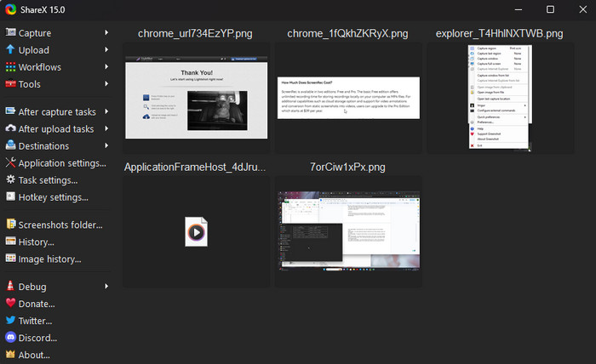The width and height of the screenshot is (596, 364).
Task: Open the Twitter... link text
Action: [36, 321]
